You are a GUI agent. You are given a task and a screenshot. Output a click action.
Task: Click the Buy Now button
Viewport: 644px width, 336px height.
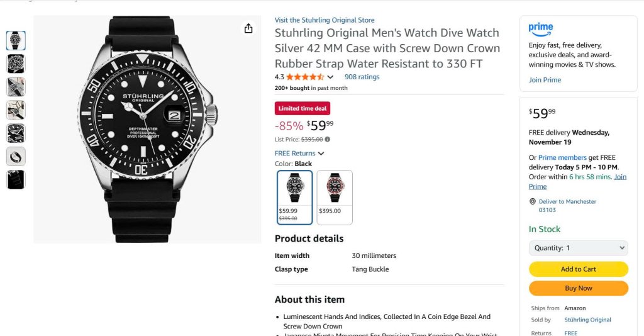pos(578,288)
